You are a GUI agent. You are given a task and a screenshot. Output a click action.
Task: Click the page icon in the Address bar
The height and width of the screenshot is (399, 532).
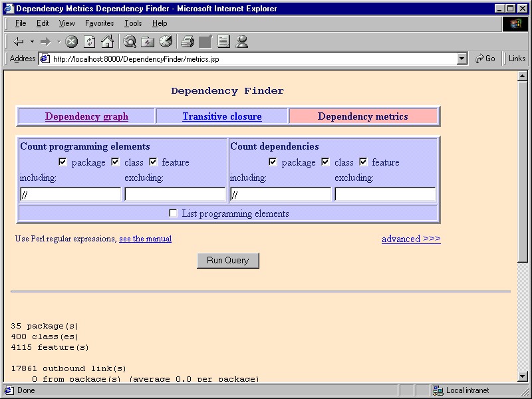[45, 59]
